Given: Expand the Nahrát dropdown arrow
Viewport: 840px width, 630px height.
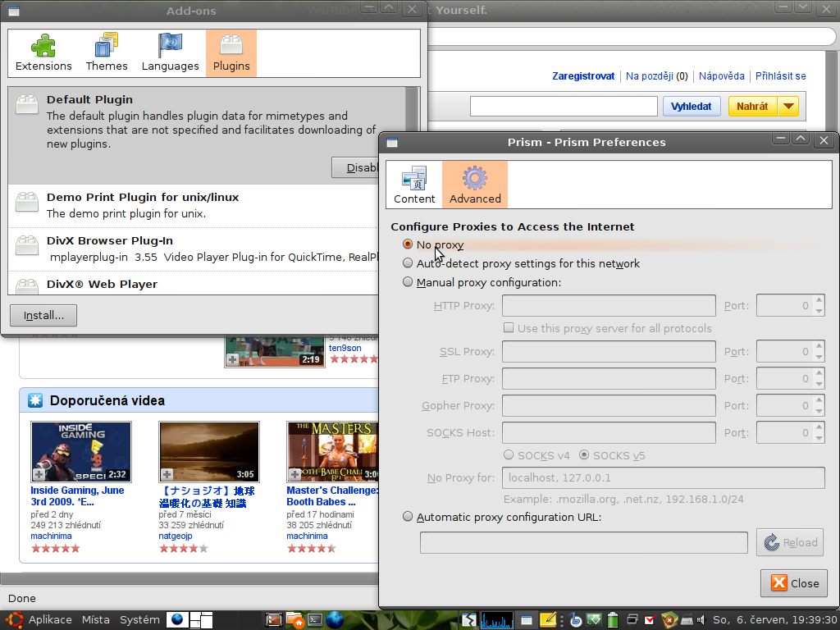Looking at the screenshot, I should [x=788, y=106].
